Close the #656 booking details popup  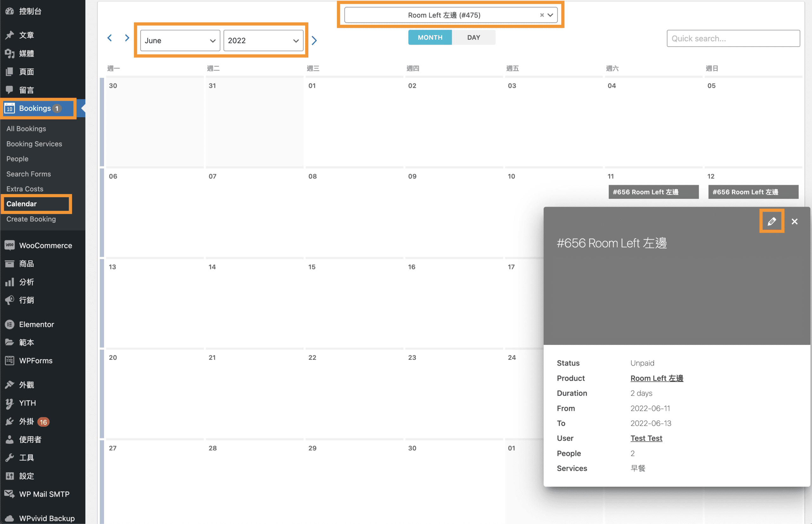tap(794, 222)
